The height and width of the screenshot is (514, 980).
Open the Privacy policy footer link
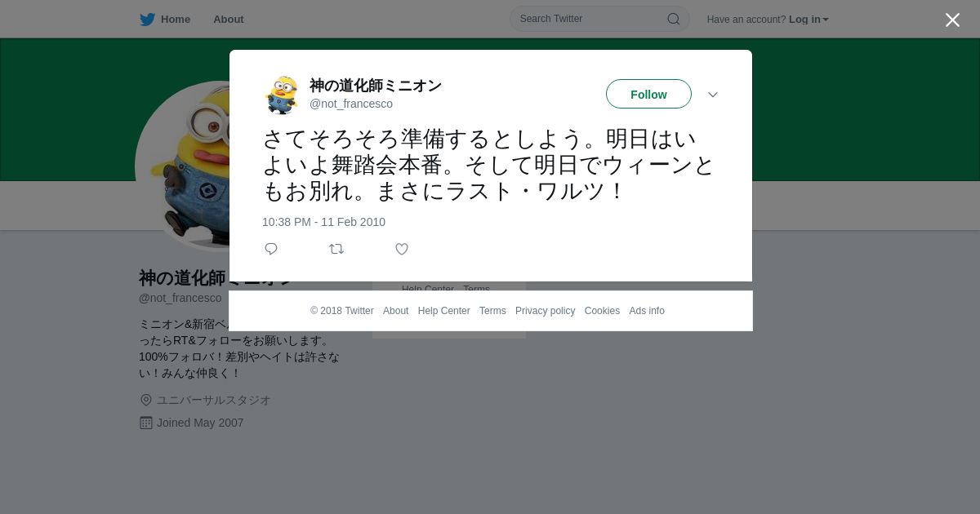click(x=545, y=311)
